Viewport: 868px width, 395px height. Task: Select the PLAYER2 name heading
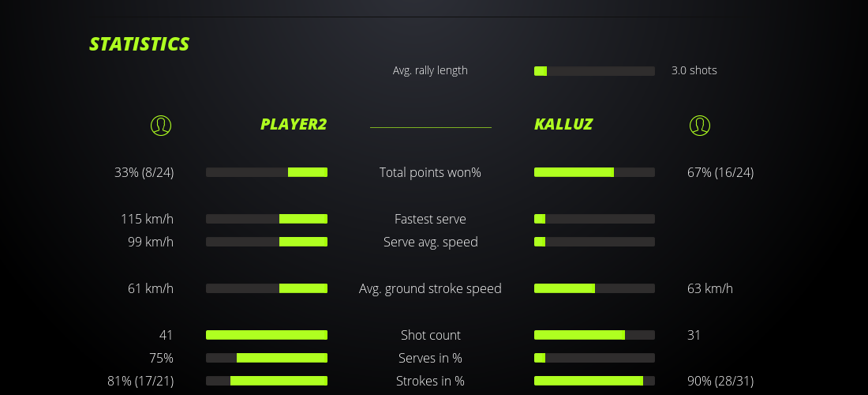pyautogui.click(x=294, y=124)
